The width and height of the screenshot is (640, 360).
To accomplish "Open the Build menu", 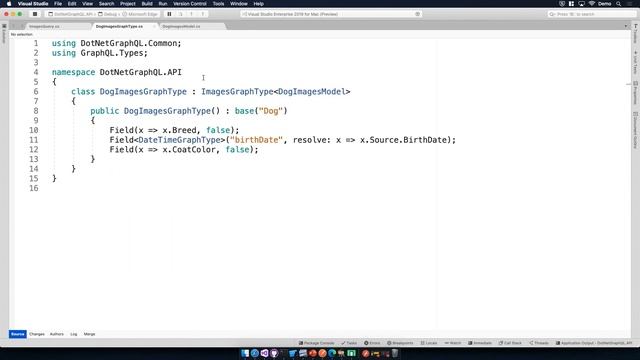I will pyautogui.click(x=147, y=4).
